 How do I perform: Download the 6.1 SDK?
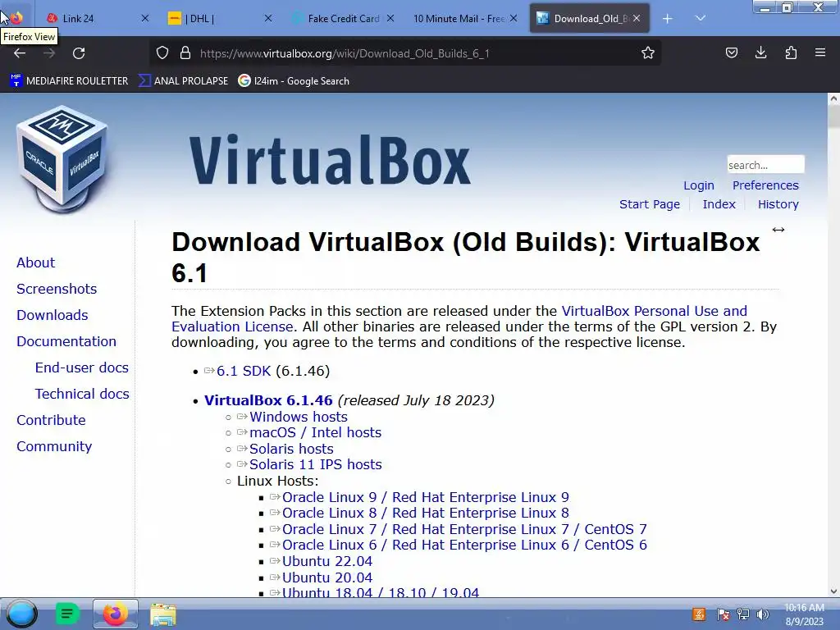pyautogui.click(x=243, y=371)
